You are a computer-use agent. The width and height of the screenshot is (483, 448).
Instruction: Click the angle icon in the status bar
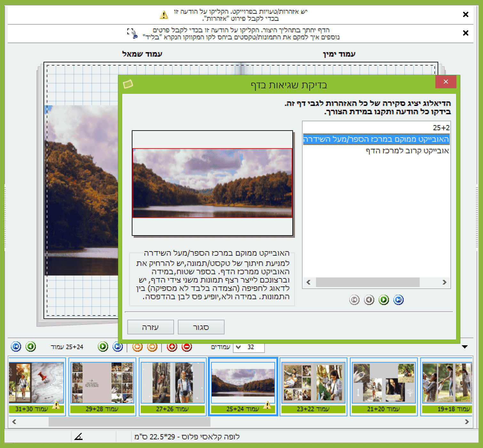pyautogui.click(x=78, y=436)
